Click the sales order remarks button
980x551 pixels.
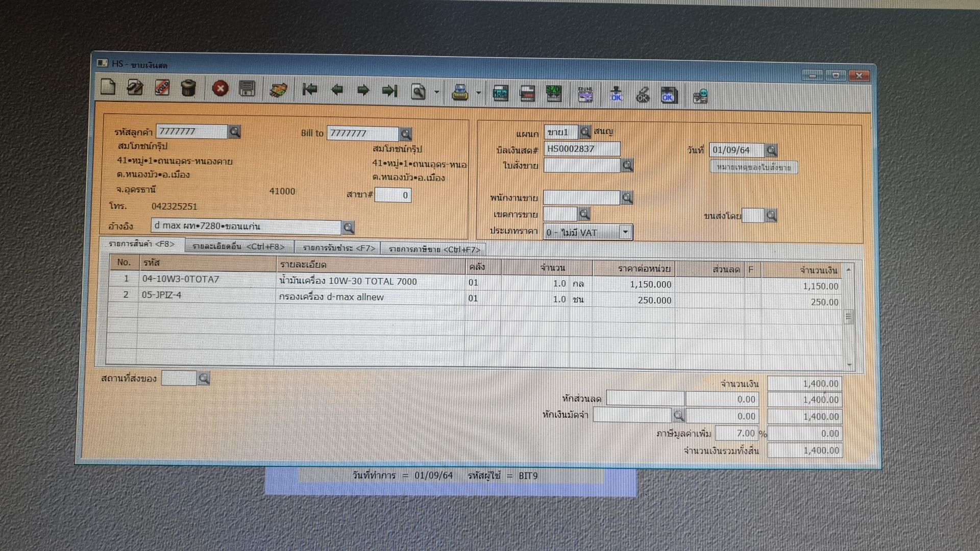pos(753,167)
